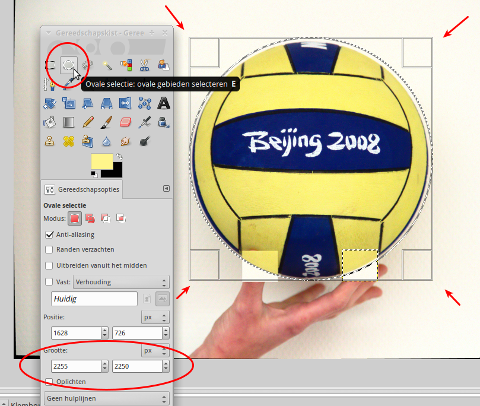The height and width of the screenshot is (406, 480).
Task: Open the Verhouding dropdown
Action: point(121,282)
